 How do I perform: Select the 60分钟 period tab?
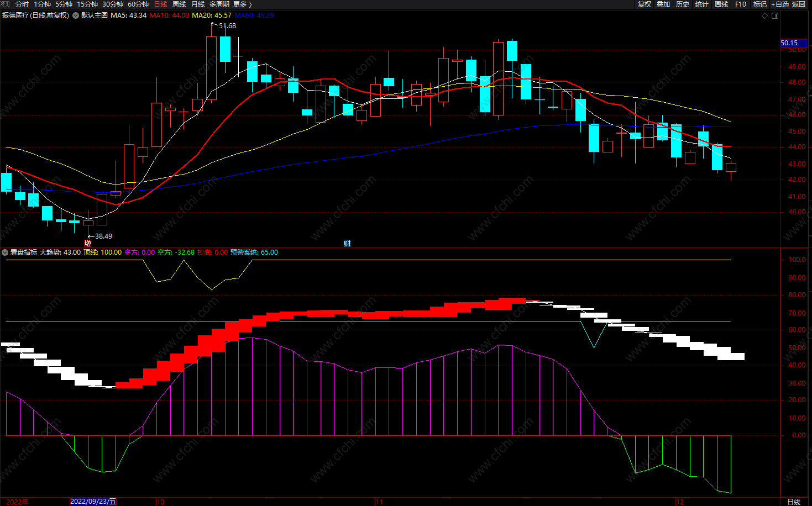tap(138, 4)
